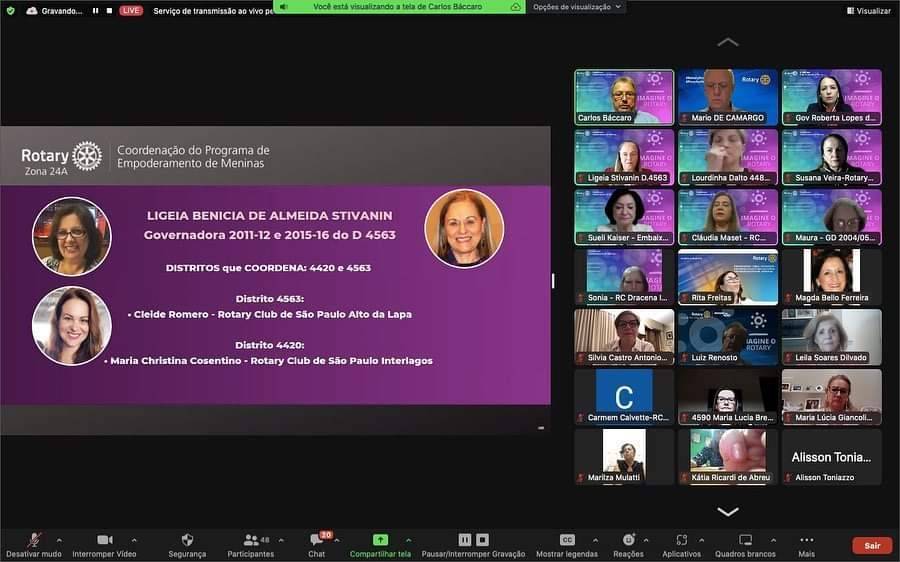Select Carlos Báccaro's video thumbnail
900x562 pixels.
coord(623,97)
